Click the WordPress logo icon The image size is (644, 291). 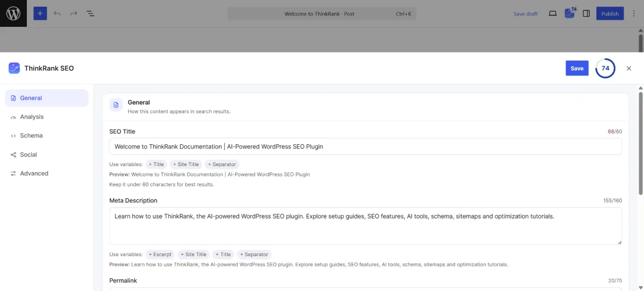pyautogui.click(x=13, y=13)
